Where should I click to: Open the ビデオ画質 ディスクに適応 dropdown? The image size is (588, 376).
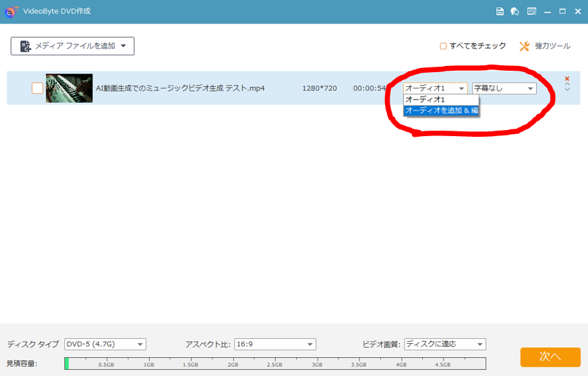coord(445,344)
